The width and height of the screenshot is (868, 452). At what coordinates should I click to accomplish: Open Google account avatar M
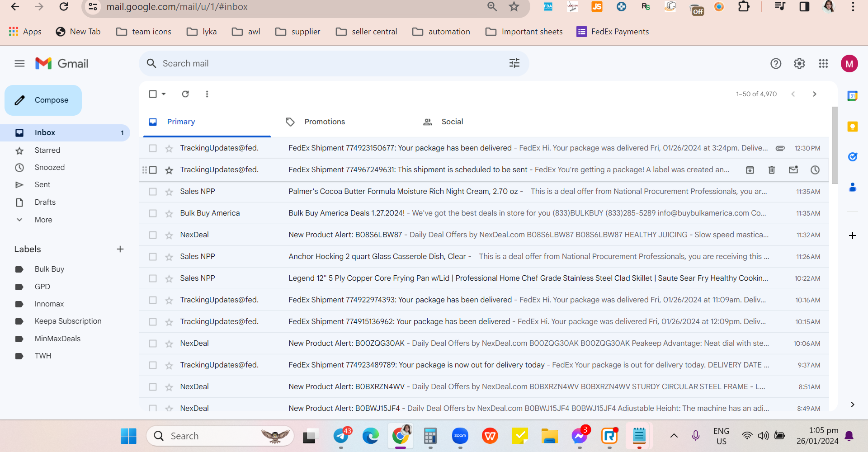[849, 64]
